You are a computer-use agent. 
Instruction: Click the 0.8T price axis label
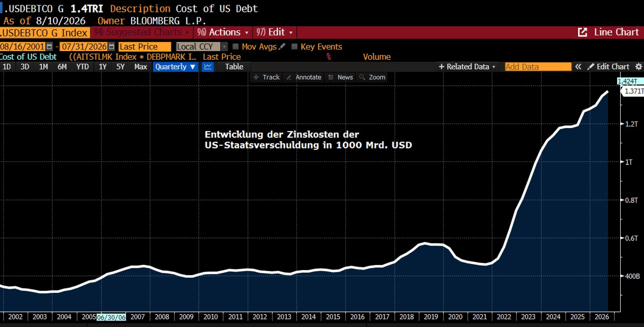(631, 200)
